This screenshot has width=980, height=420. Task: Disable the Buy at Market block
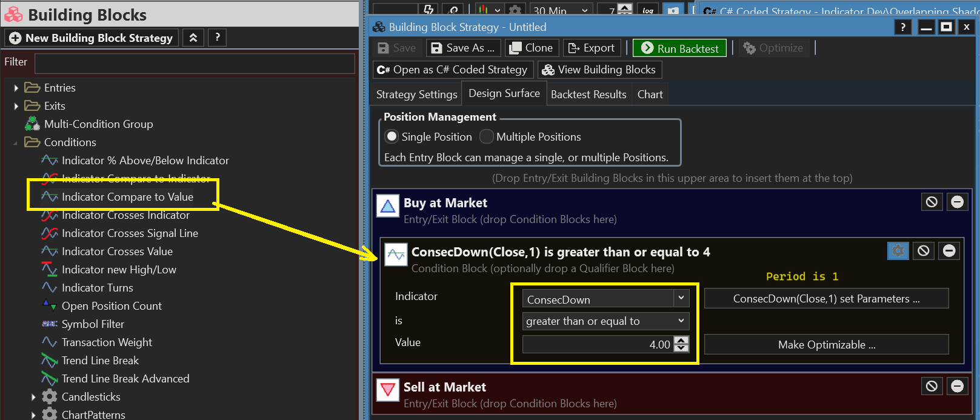coord(932,202)
